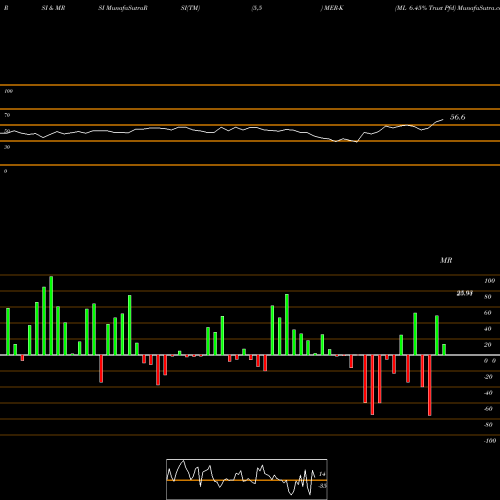This screenshot has height=500, width=500.
Task: Click the MR axis label "-100"
Action: point(489,441)
